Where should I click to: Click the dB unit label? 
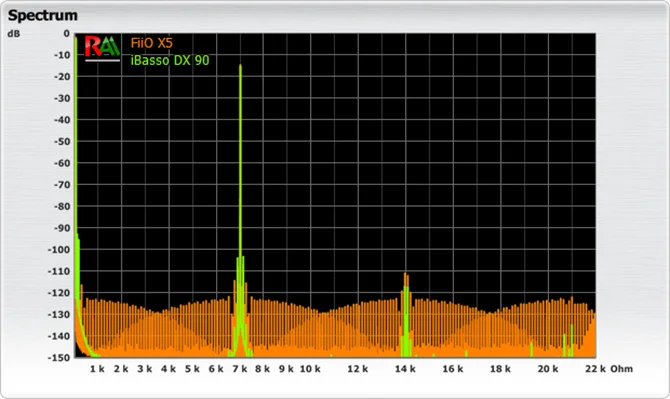click(x=14, y=33)
